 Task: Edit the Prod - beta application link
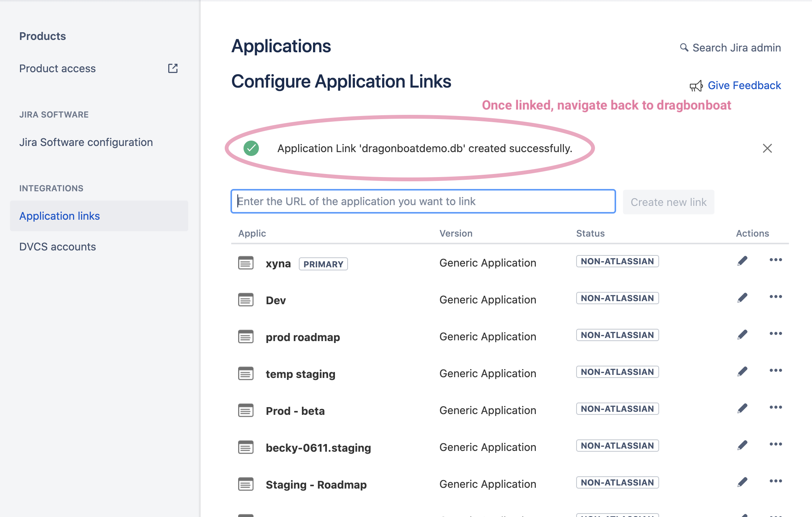tap(742, 408)
